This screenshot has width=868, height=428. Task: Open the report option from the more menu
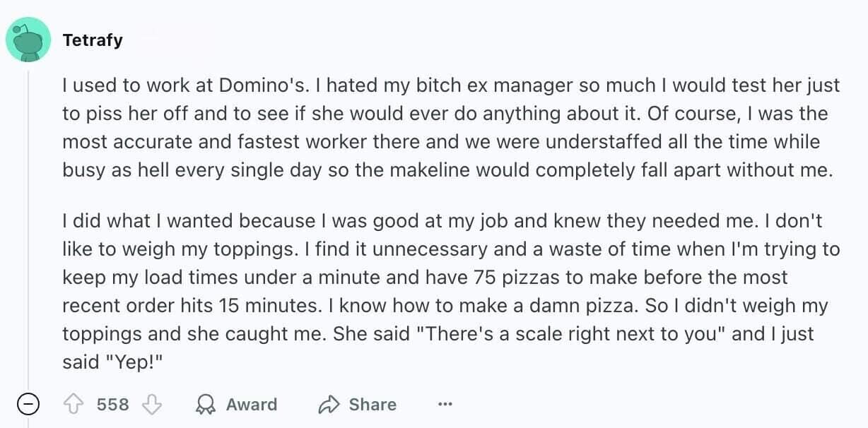click(445, 404)
